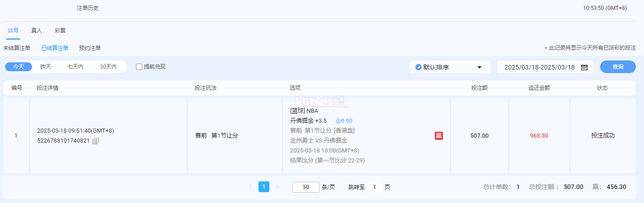Image resolution: width=644 pixels, height=203 pixels.
Task: Click the blue check icon beside 默认排序
Action: tap(418, 67)
